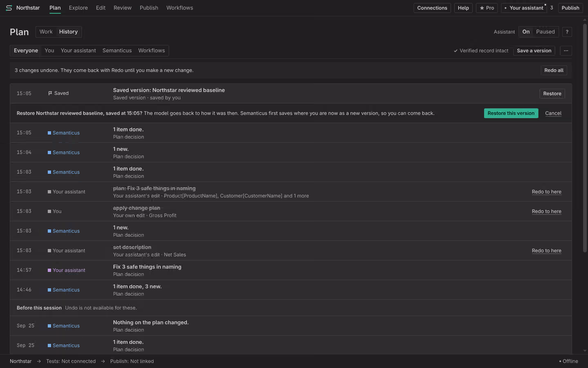
Task: Click the star icon on the Pro button
Action: pos(482,8)
